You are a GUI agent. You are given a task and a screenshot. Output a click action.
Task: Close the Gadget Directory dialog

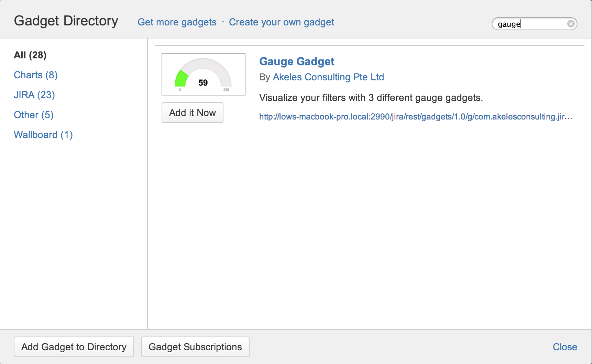[x=564, y=347]
